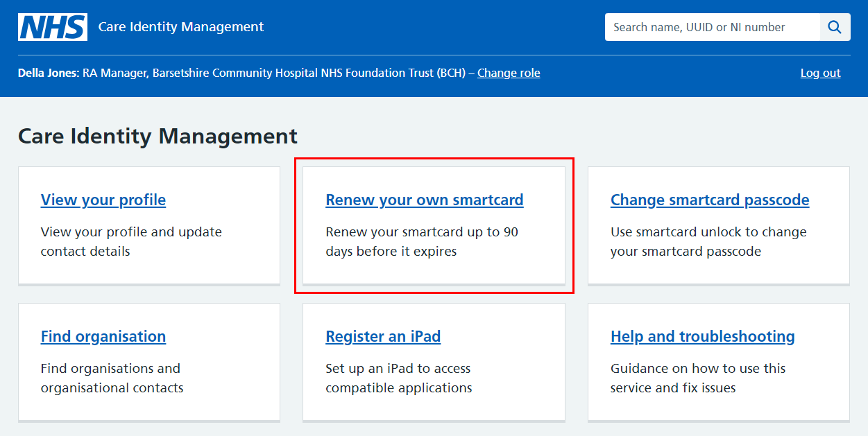Focus the name, UUID or NI number search field

point(713,27)
